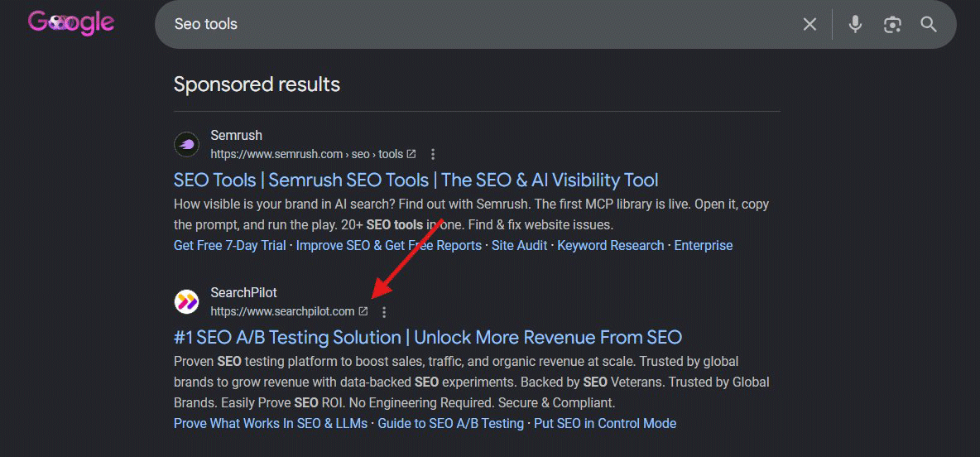
Task: Open the Semrush SEO Tools headline link
Action: [x=416, y=180]
